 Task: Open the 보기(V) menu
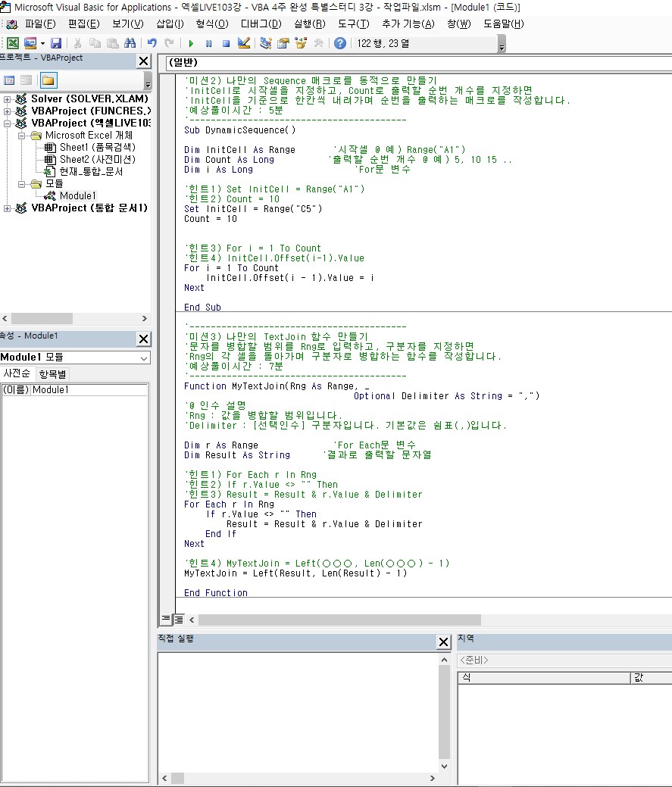[x=127, y=23]
